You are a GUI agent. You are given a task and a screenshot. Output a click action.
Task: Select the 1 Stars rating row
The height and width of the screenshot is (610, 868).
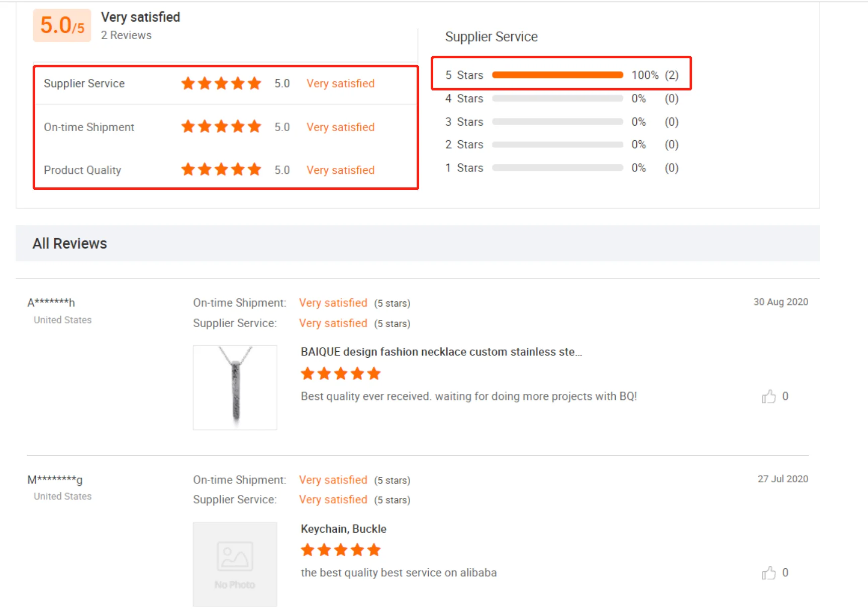click(557, 168)
